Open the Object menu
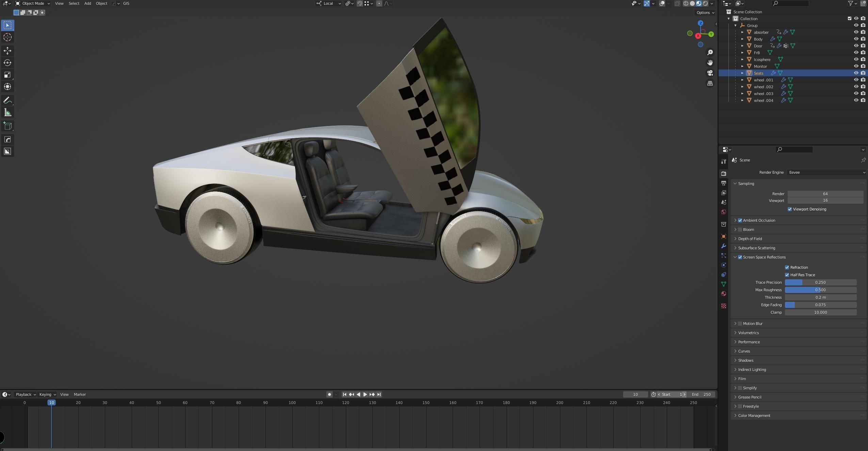868x451 pixels. [101, 3]
